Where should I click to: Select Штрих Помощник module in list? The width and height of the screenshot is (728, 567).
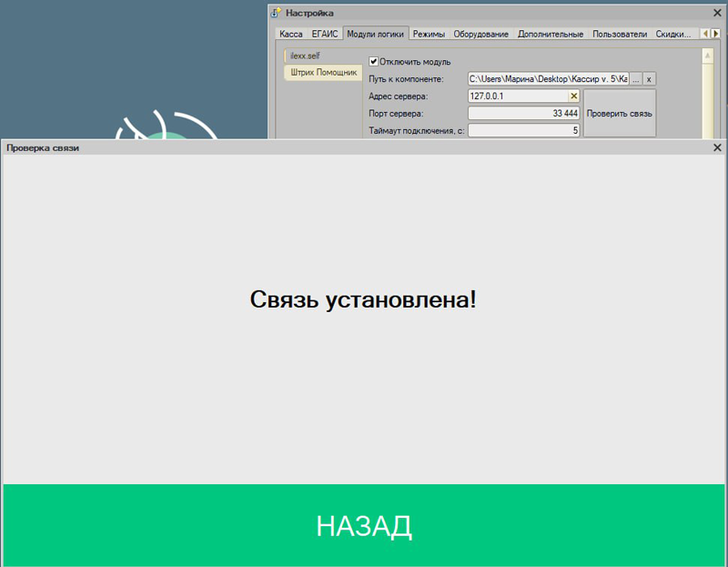coord(323,73)
